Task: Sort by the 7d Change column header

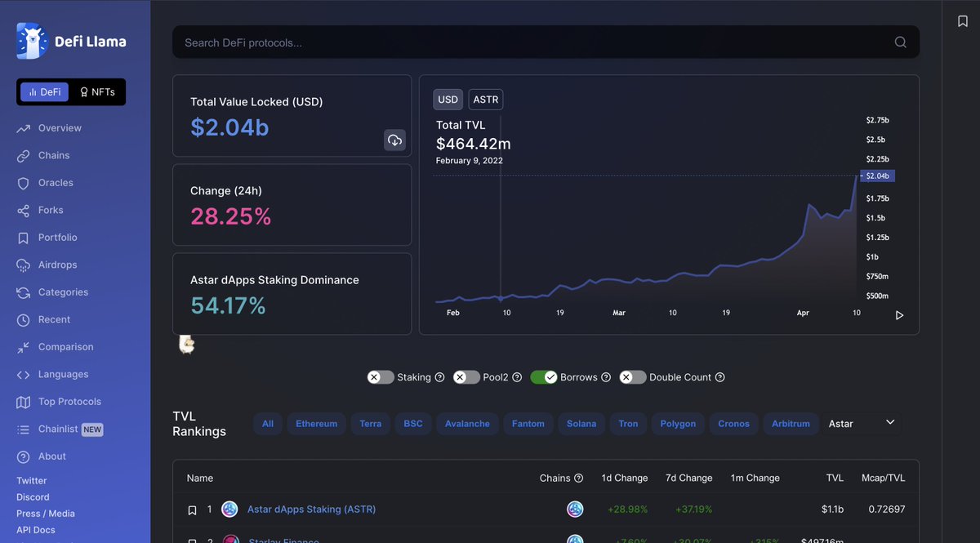Action: click(689, 478)
